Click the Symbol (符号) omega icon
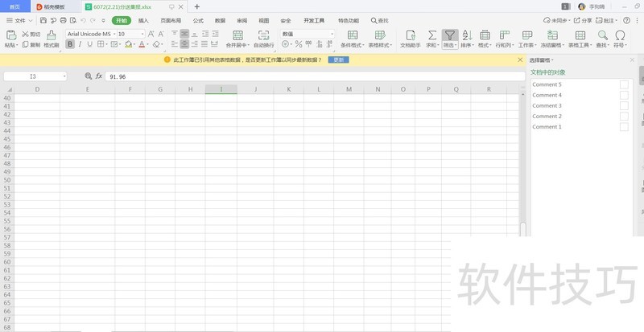The height and width of the screenshot is (332, 644). click(x=620, y=35)
